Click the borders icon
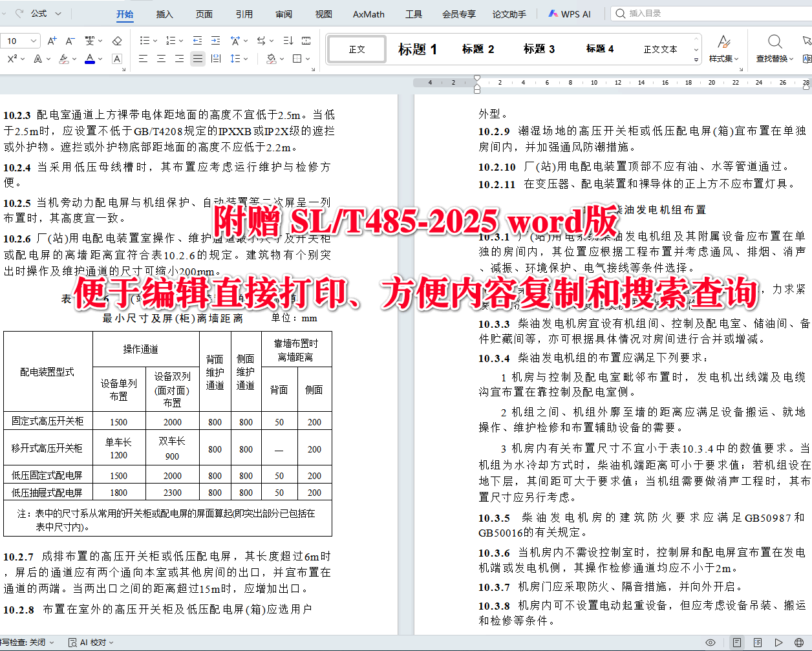Image resolution: width=812 pixels, height=651 pixels. [297, 59]
